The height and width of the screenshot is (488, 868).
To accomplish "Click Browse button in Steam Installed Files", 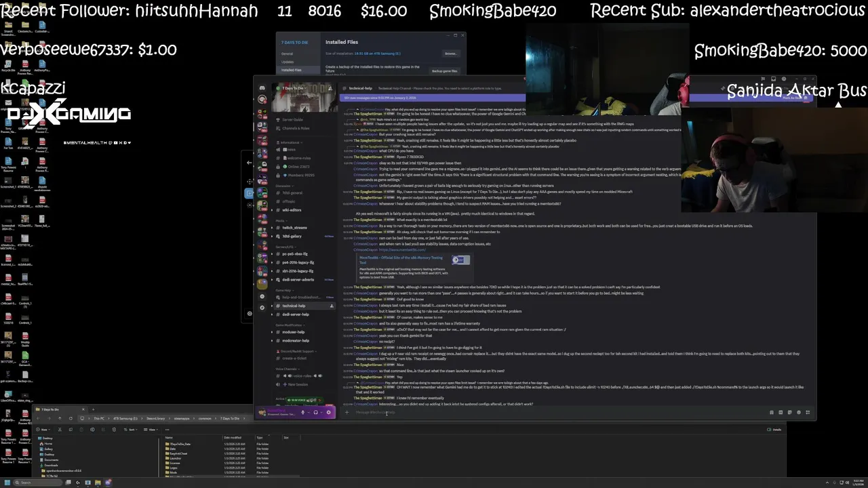I will pyautogui.click(x=450, y=53).
